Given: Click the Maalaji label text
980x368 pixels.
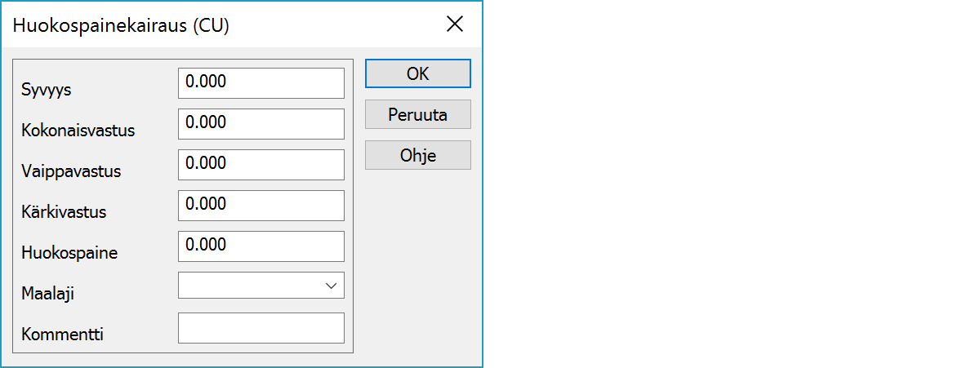Looking at the screenshot, I should [48, 294].
